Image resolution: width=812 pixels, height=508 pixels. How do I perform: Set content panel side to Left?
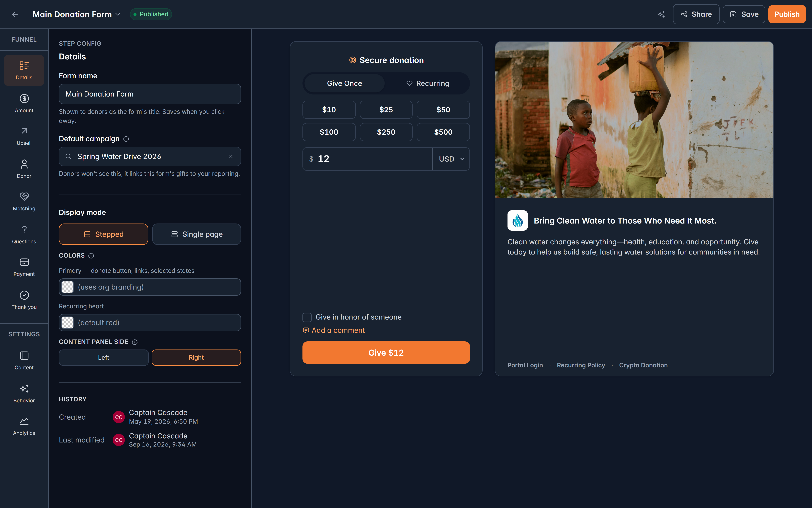point(104,357)
